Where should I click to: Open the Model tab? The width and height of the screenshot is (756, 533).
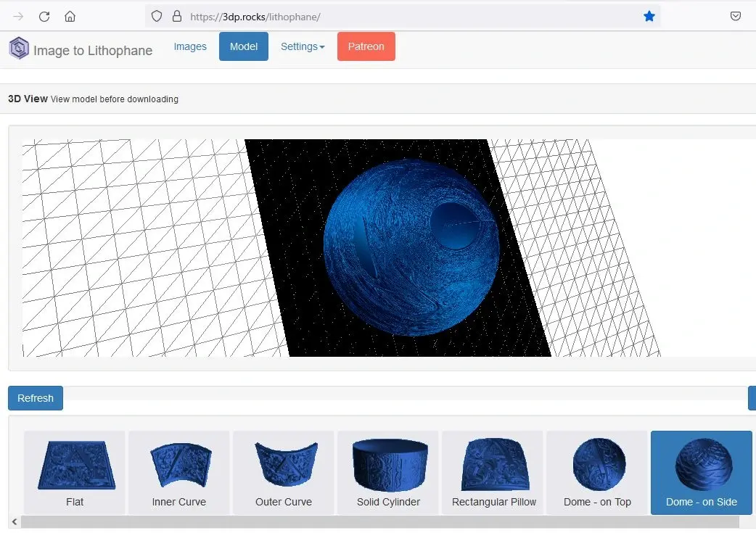pyautogui.click(x=244, y=46)
